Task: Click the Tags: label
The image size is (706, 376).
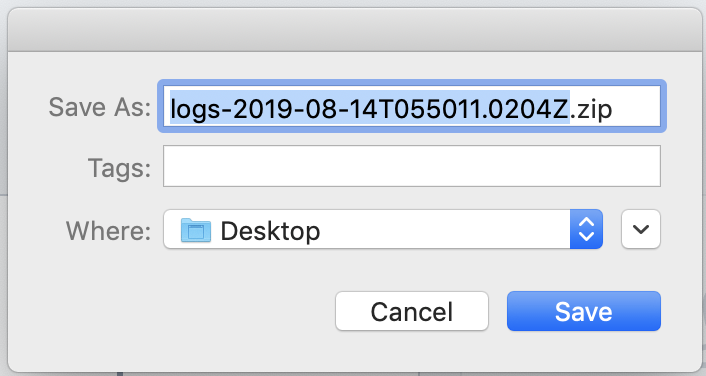Action: pos(119,168)
